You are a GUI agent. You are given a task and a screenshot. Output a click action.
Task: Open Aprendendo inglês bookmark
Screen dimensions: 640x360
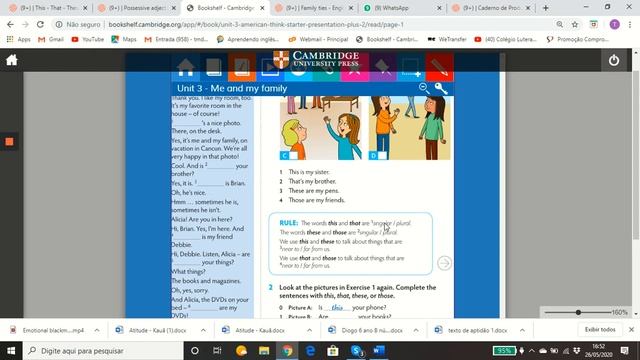(x=248, y=39)
